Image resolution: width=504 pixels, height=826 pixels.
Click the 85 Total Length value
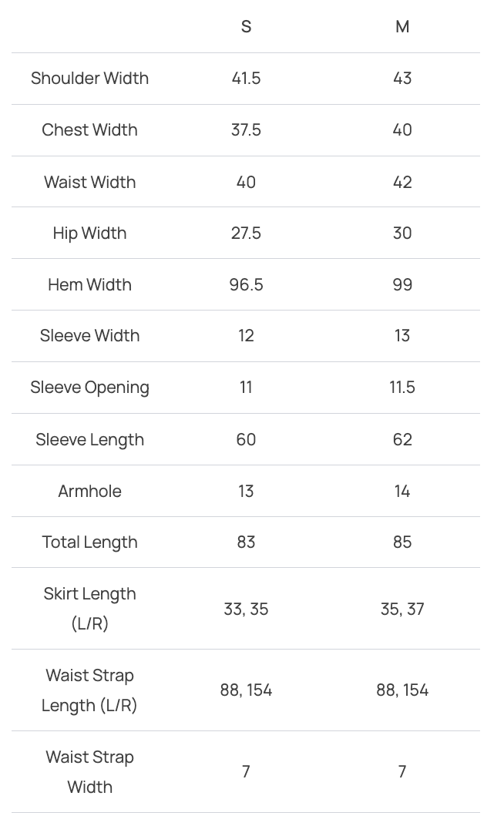coord(402,542)
